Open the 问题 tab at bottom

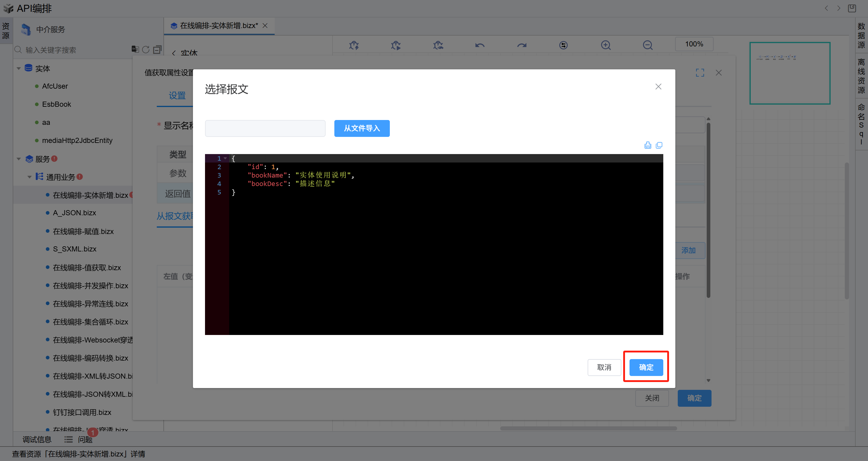coord(85,439)
